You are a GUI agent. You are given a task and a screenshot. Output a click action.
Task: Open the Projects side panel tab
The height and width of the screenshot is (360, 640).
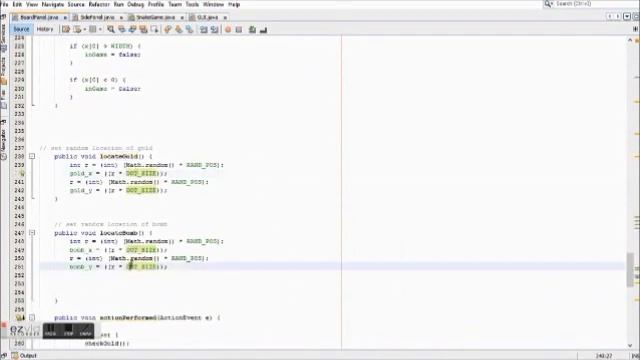[x=4, y=70]
